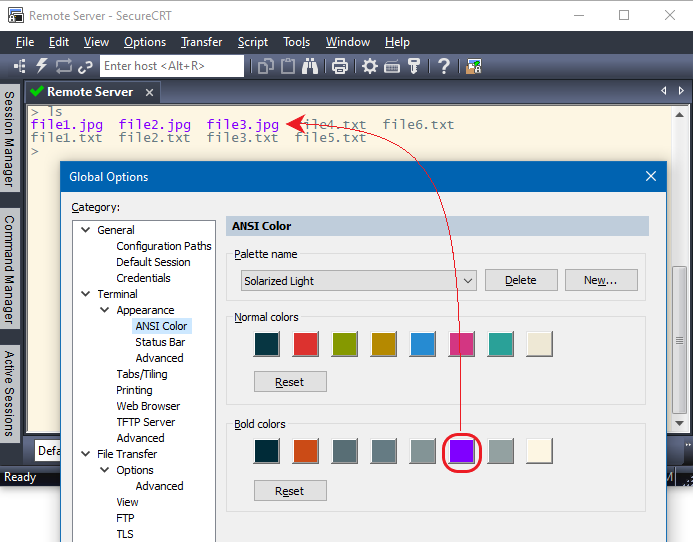Click the terminal scrollbar down arrow
The width and height of the screenshot is (693, 542).
[x=679, y=423]
